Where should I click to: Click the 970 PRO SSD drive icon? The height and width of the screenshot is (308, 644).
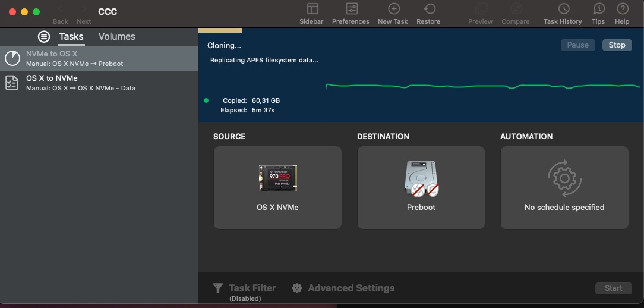point(277,178)
